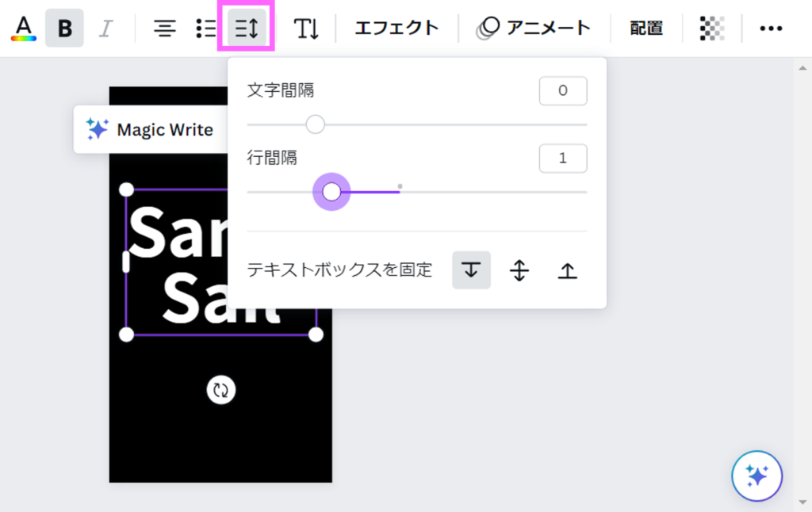
Task: Click the 文字間隔 slider handle
Action: click(x=316, y=124)
